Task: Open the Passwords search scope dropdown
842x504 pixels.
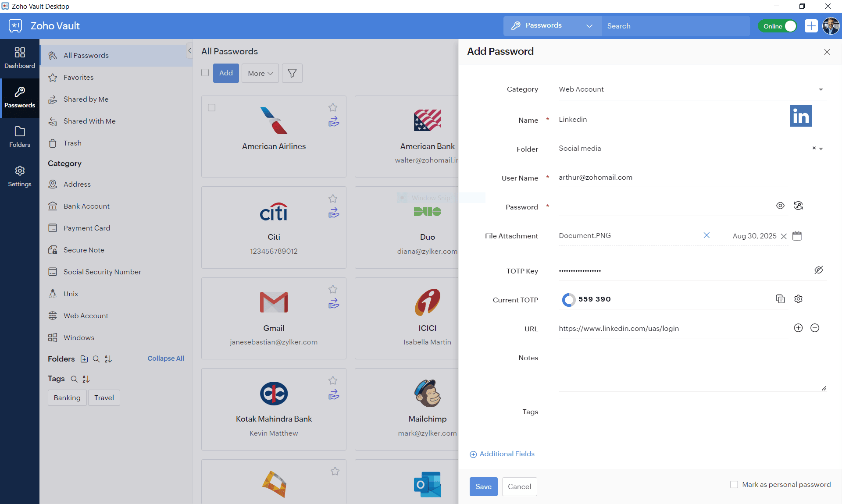Action: [553, 26]
